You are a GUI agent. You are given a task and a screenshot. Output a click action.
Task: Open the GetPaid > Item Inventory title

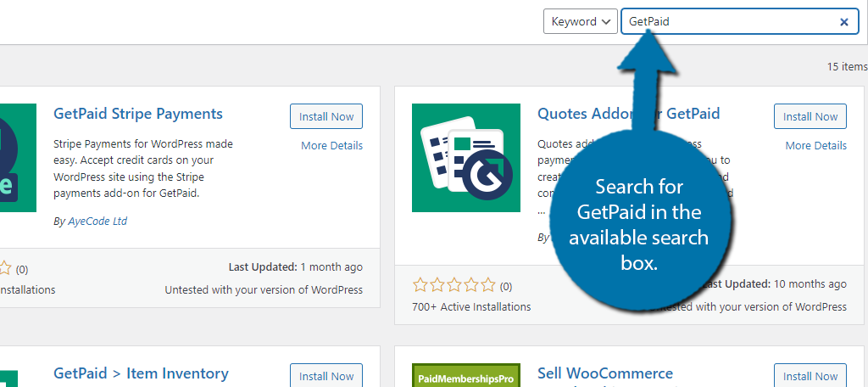point(141,373)
